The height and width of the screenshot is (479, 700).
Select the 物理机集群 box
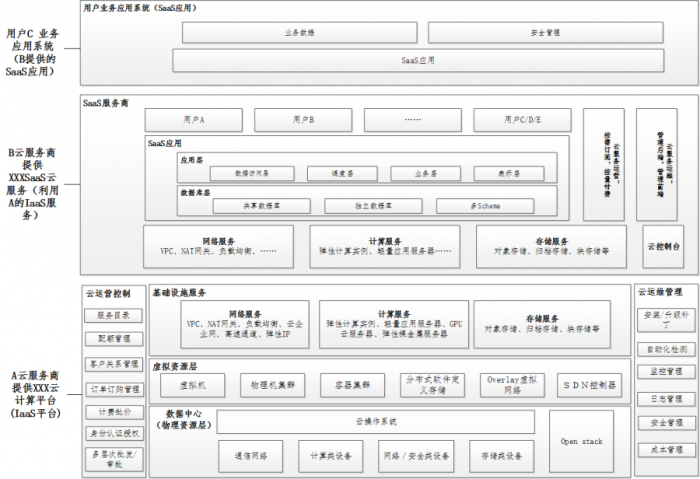pyautogui.click(x=273, y=384)
